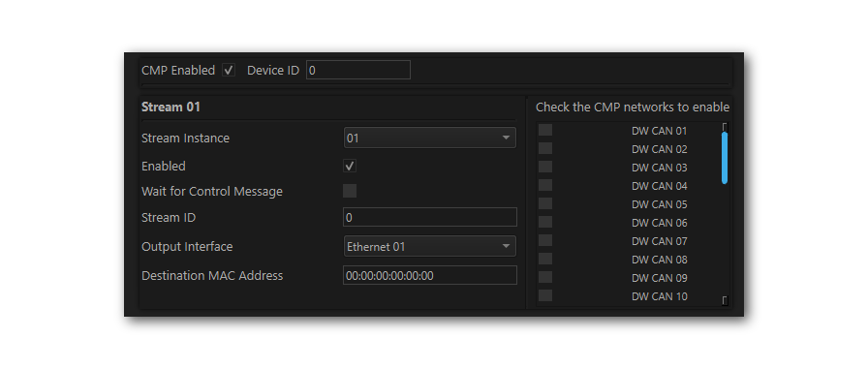Select the DW CAN 01 label text
The image size is (868, 369).
(660, 131)
